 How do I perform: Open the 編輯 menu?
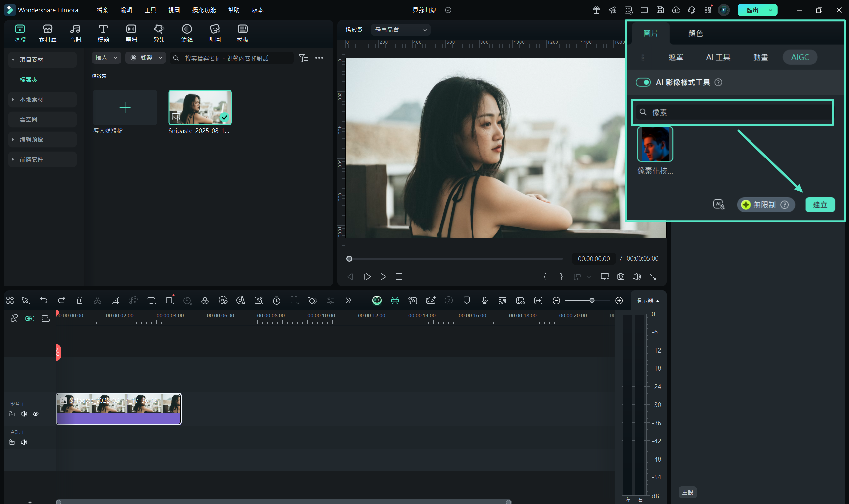click(x=126, y=10)
